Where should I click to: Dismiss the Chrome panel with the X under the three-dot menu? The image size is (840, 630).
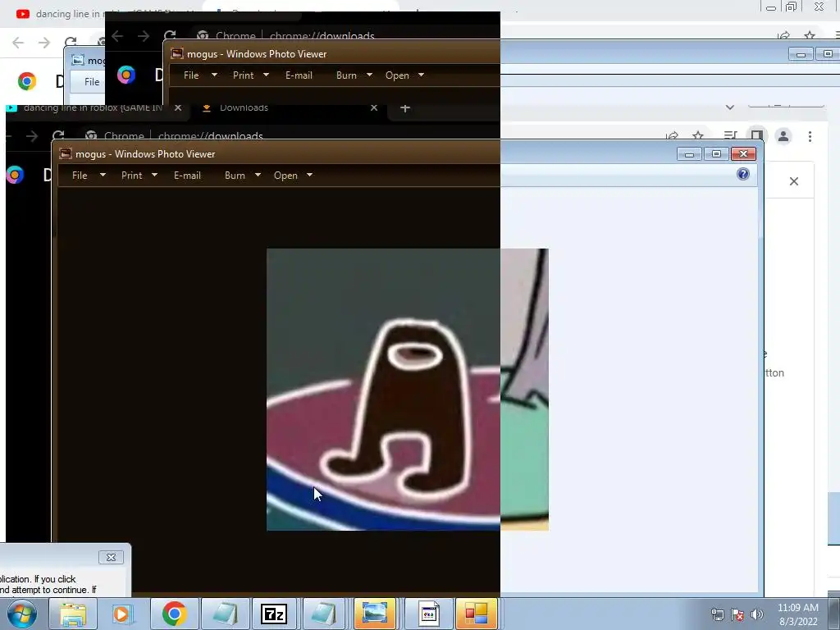click(794, 181)
